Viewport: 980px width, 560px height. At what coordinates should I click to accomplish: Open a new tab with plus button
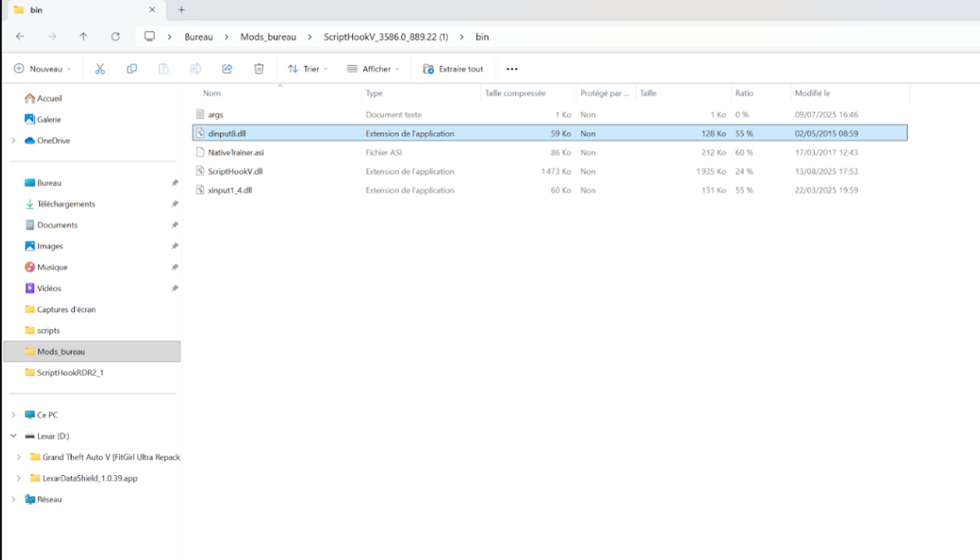[x=182, y=10]
